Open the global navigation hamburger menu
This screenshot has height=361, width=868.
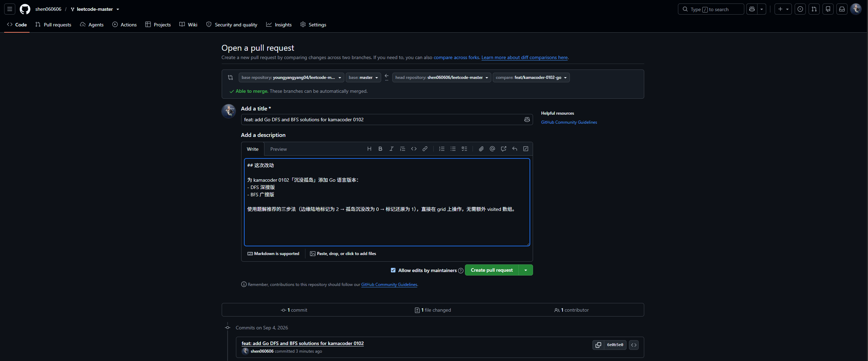[x=10, y=9]
